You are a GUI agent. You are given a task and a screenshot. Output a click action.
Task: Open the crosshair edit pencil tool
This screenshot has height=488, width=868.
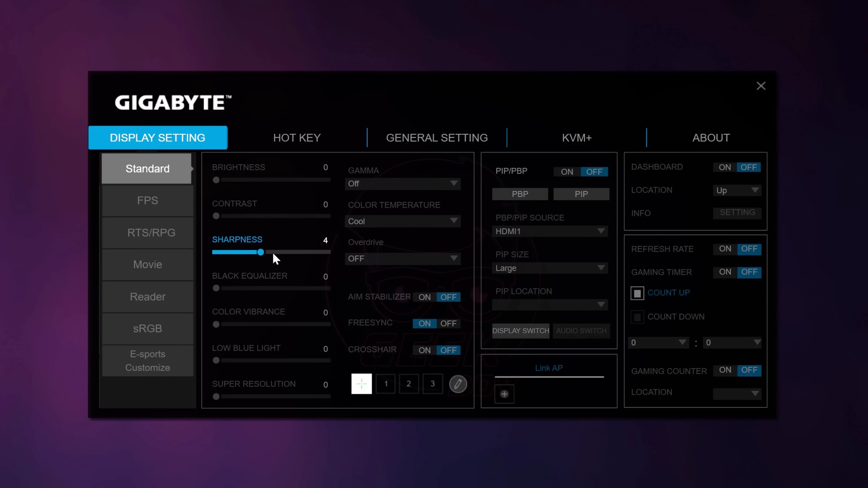tap(458, 384)
